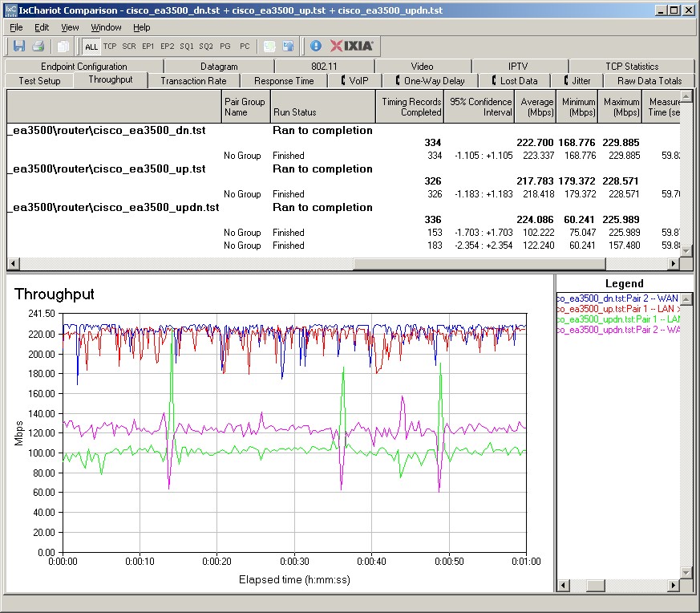The height and width of the screenshot is (613, 700).
Task: Toggle the EP1 filter button
Action: [148, 46]
